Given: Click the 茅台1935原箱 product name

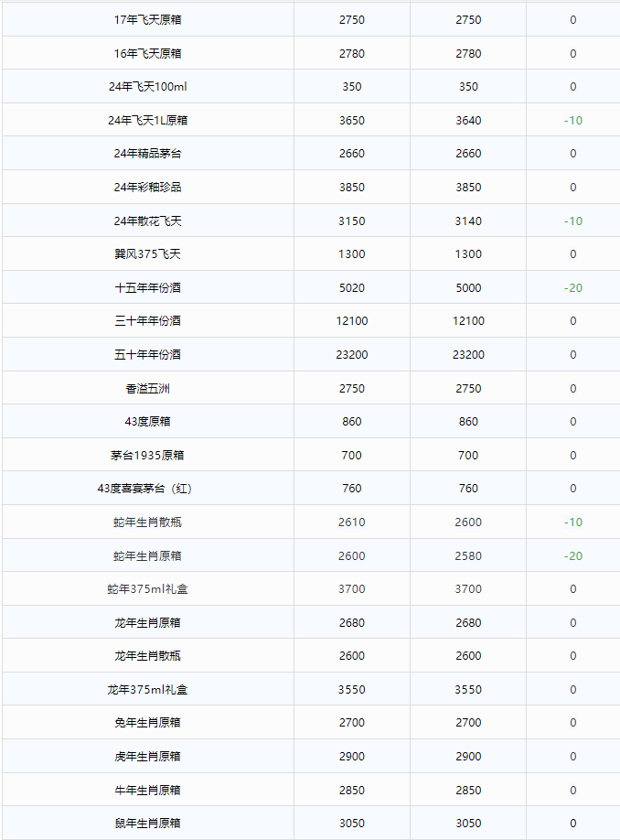Looking at the screenshot, I should [148, 456].
